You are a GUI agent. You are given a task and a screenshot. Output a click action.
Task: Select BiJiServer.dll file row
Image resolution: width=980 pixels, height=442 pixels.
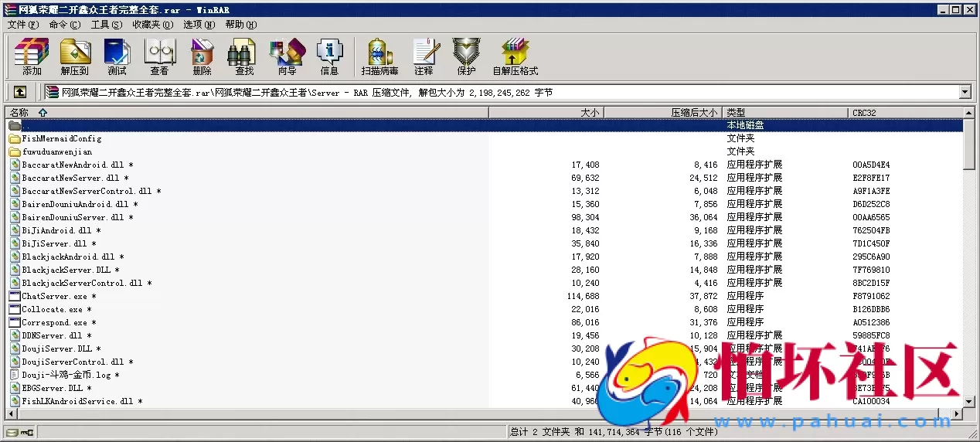[484, 243]
